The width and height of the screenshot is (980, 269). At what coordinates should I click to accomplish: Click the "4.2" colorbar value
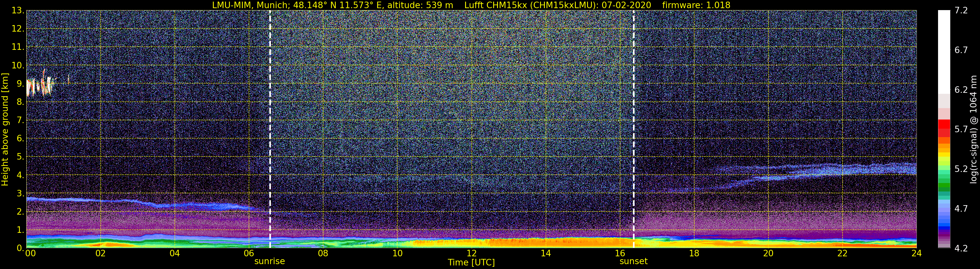pos(961,248)
